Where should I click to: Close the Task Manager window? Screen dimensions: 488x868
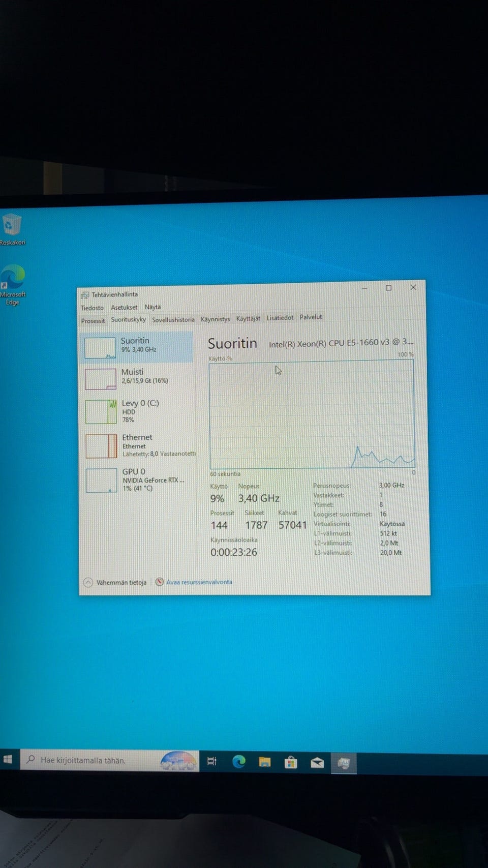point(413,287)
